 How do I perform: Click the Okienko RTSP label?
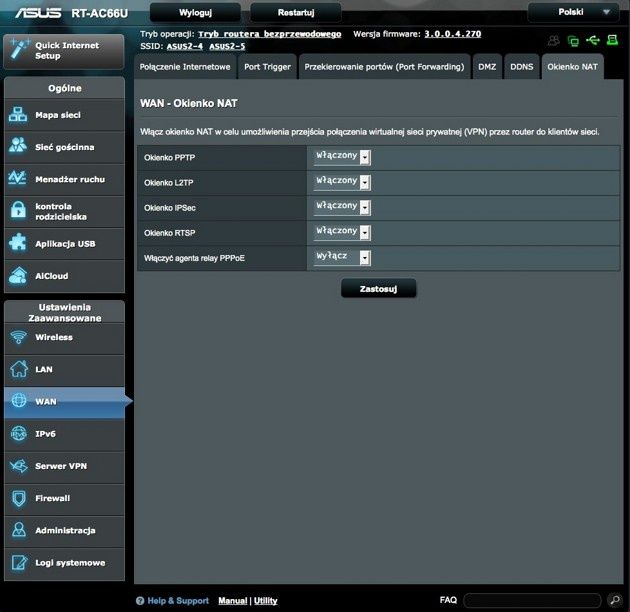170,233
